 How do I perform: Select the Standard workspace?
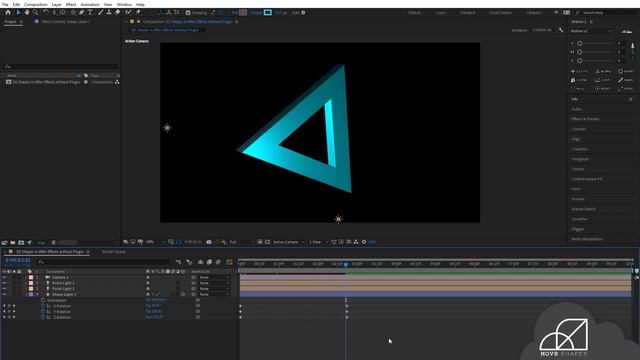tap(468, 13)
